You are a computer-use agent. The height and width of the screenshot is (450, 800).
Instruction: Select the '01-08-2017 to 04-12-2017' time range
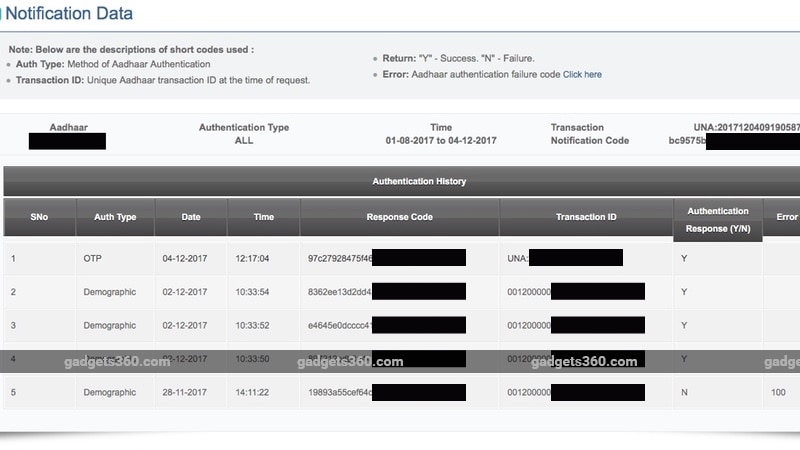(441, 141)
